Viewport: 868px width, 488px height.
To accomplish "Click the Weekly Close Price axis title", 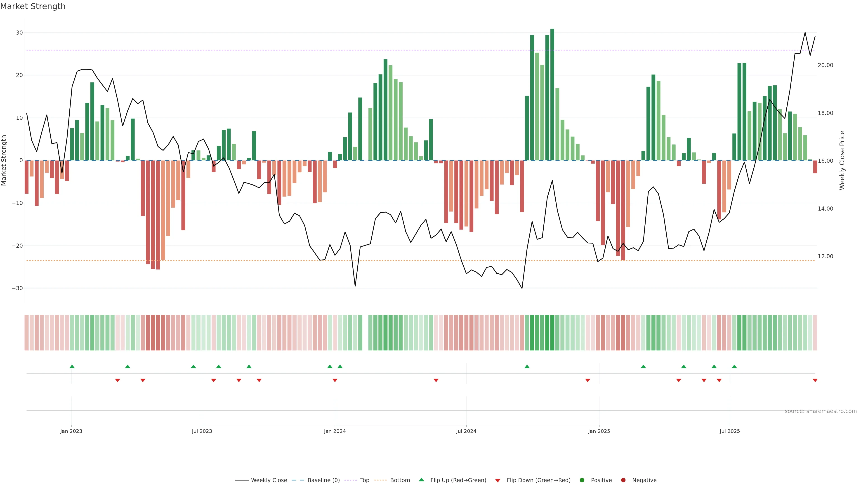I will tap(842, 160).
